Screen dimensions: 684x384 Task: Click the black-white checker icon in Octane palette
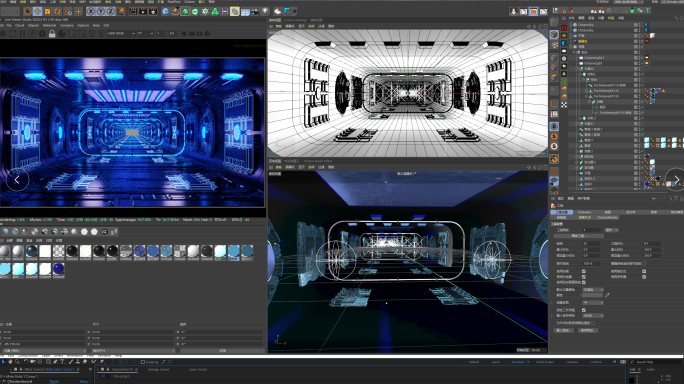564,105
